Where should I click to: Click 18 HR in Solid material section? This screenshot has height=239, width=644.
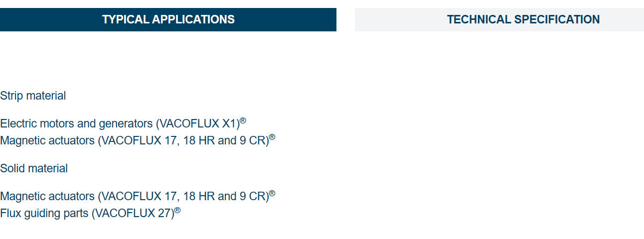tap(199, 196)
